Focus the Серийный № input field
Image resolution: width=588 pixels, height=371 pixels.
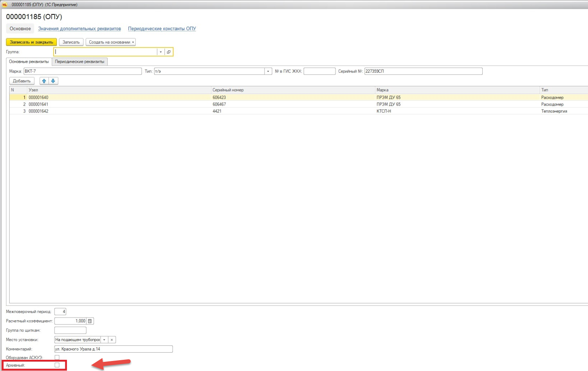pos(423,71)
